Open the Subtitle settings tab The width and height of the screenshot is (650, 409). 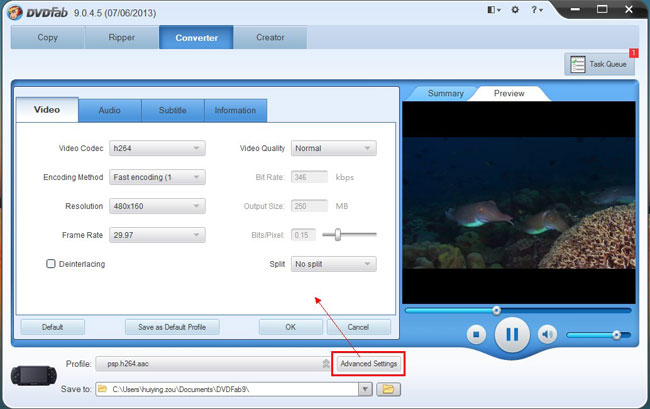click(x=173, y=110)
